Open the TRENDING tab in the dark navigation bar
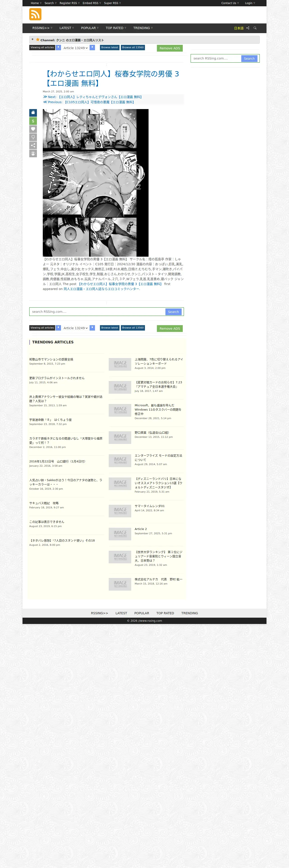Image resolution: width=289 pixels, height=868 pixels. pyautogui.click(x=143, y=28)
